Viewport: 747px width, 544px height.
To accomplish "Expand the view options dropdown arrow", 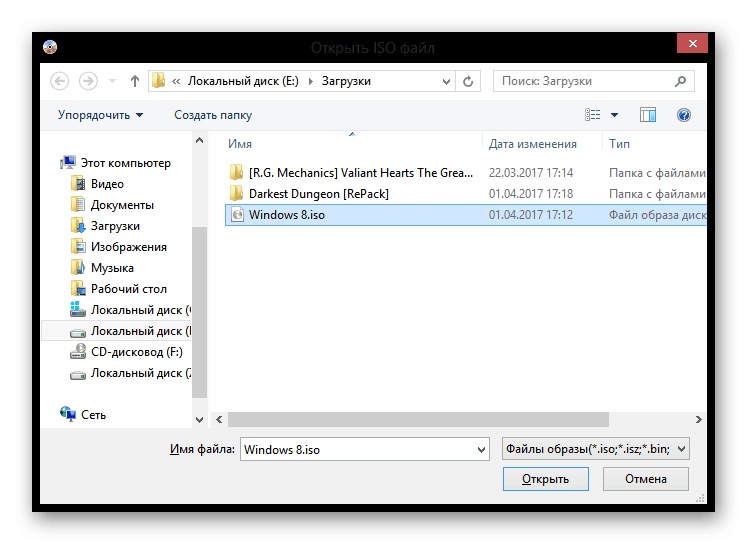I will 614,115.
